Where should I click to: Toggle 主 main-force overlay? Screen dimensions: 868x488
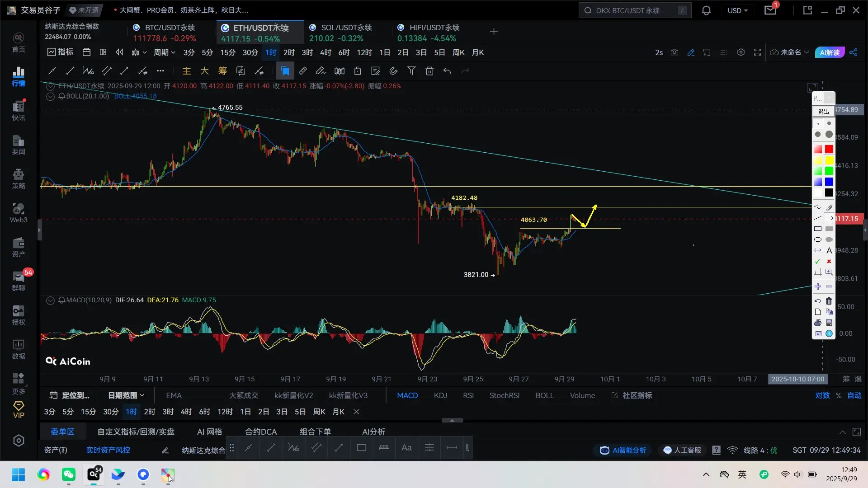coord(186,71)
